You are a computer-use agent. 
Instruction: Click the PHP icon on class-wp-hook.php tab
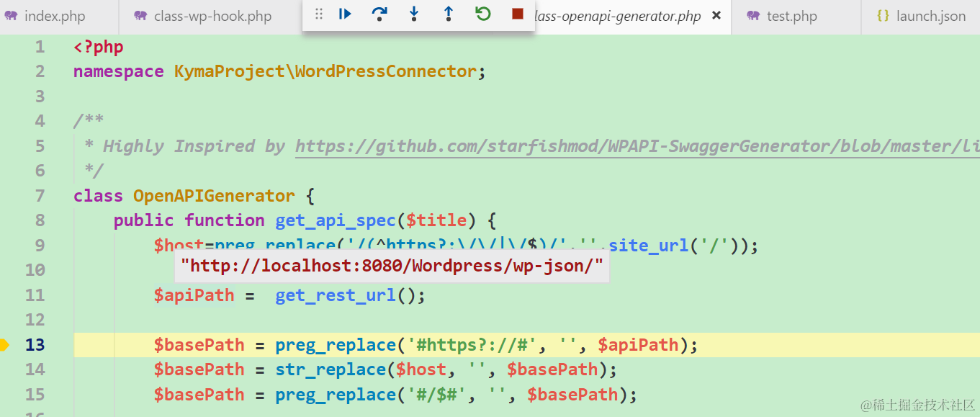pos(140,16)
